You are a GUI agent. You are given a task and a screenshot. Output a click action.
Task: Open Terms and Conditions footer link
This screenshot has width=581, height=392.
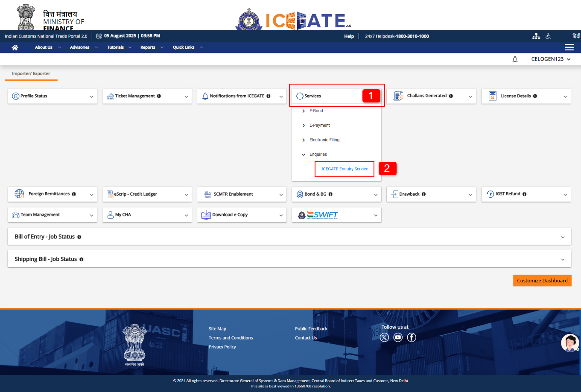coord(231,338)
